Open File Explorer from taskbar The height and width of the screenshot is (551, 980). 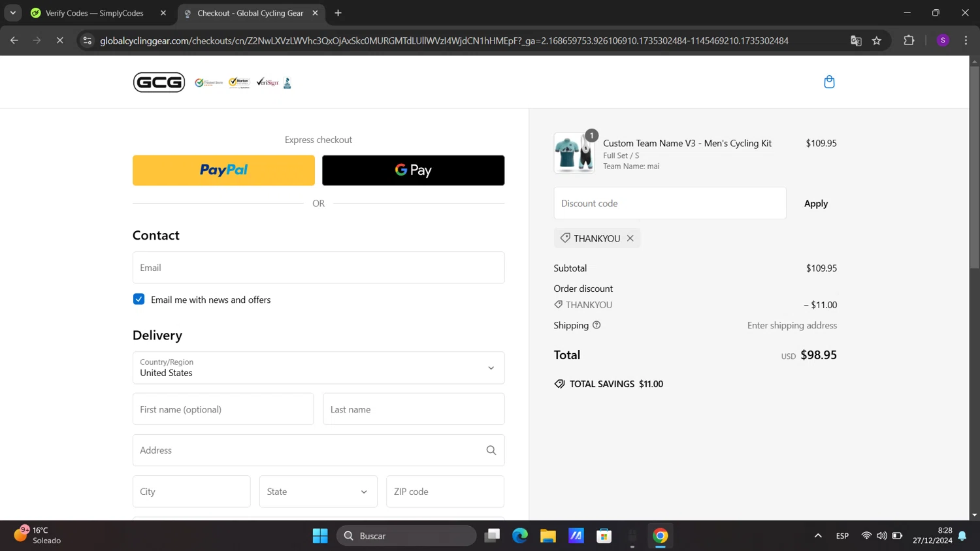[x=547, y=536]
